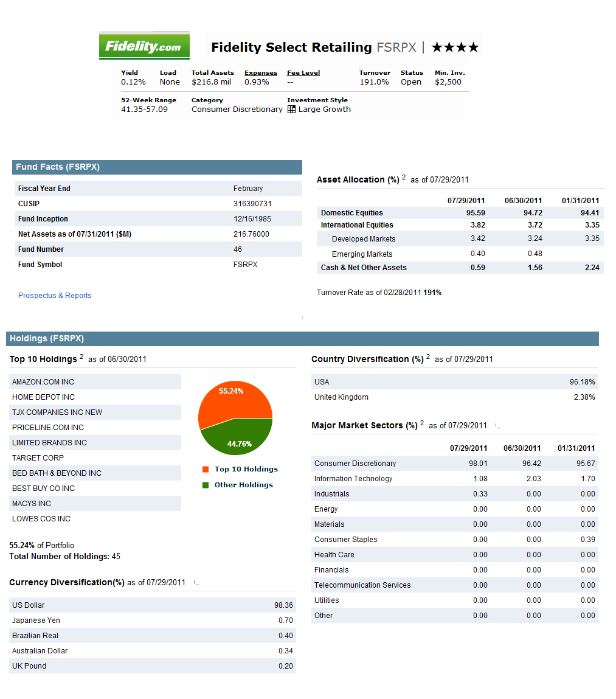This screenshot has height=699, width=616.
Task: Click USA 96.18% country value
Action: click(582, 382)
